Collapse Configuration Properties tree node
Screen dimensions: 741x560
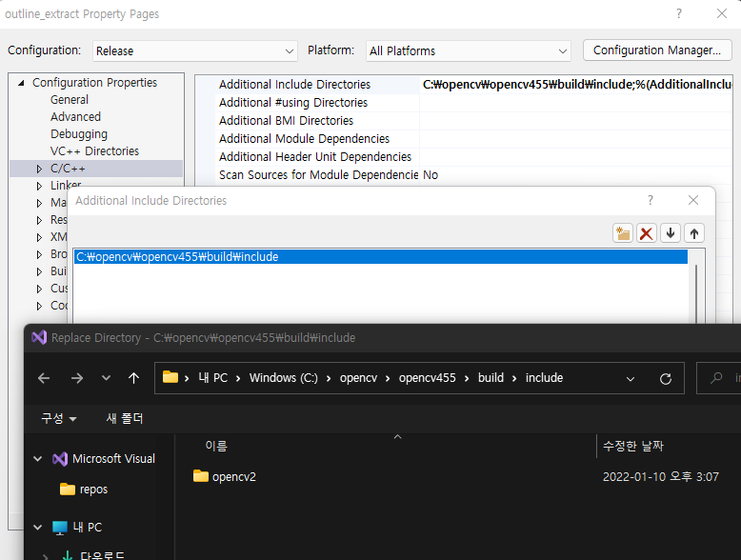click(21, 83)
